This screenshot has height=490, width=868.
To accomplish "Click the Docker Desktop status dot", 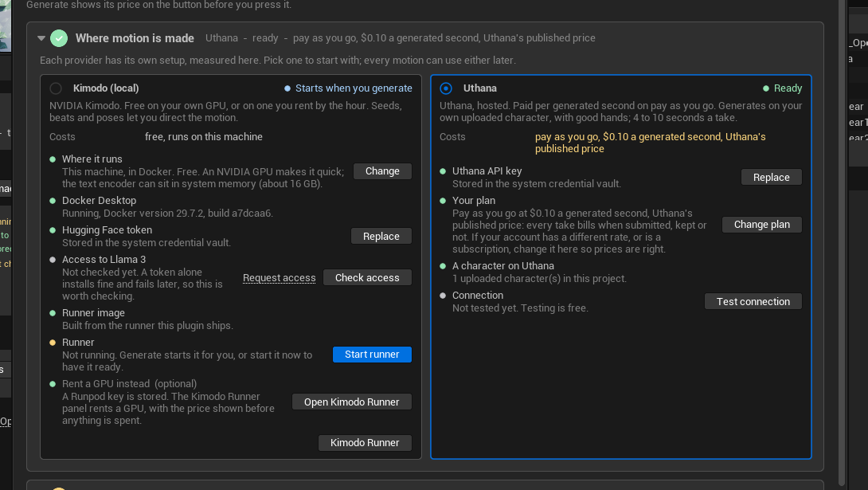I will 53,201.
